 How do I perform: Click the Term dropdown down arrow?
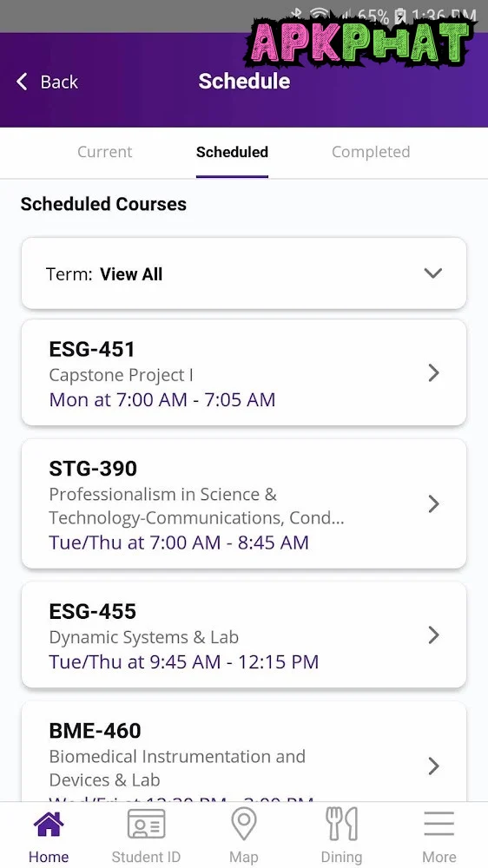coord(432,273)
